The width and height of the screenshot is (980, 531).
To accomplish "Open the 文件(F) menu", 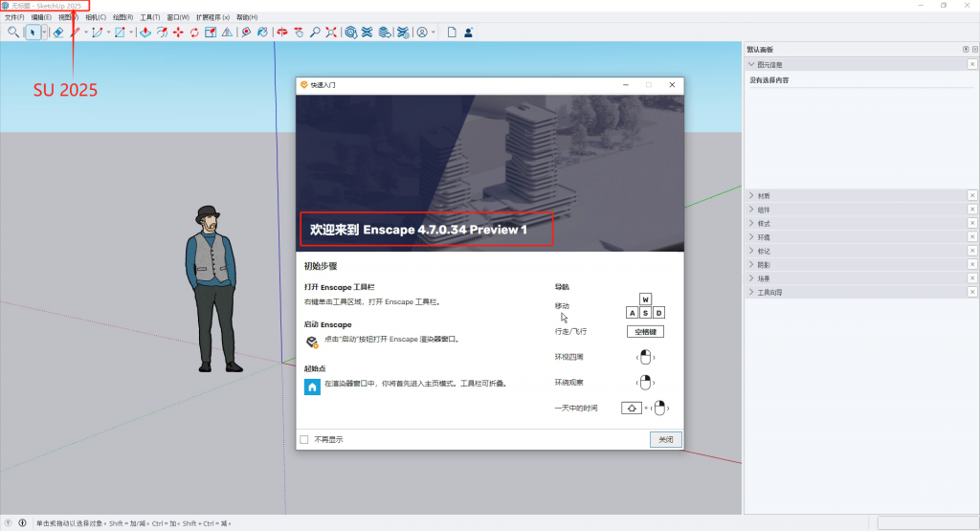I will (x=13, y=17).
